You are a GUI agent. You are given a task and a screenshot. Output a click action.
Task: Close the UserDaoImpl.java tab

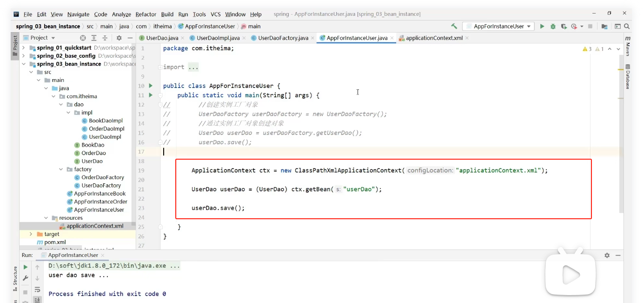244,38
